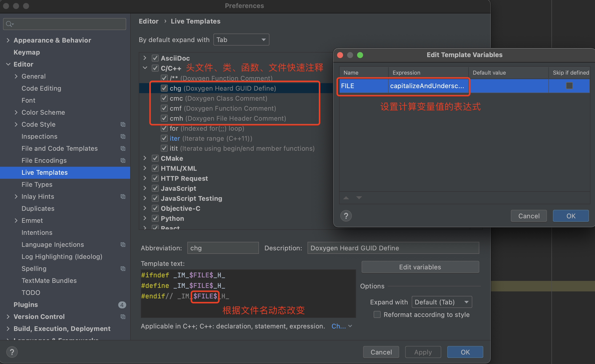Expand Appearance & Behavior settings section

pyautogui.click(x=8, y=40)
